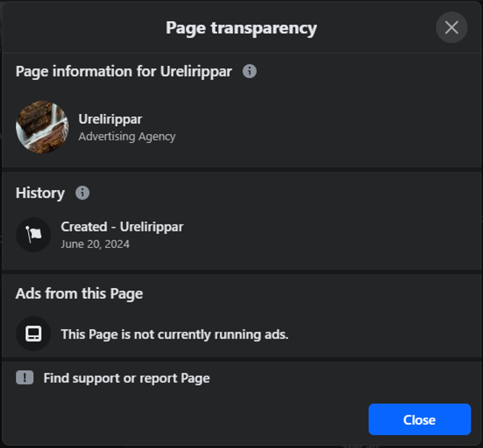Open Find support or report Page

126,378
